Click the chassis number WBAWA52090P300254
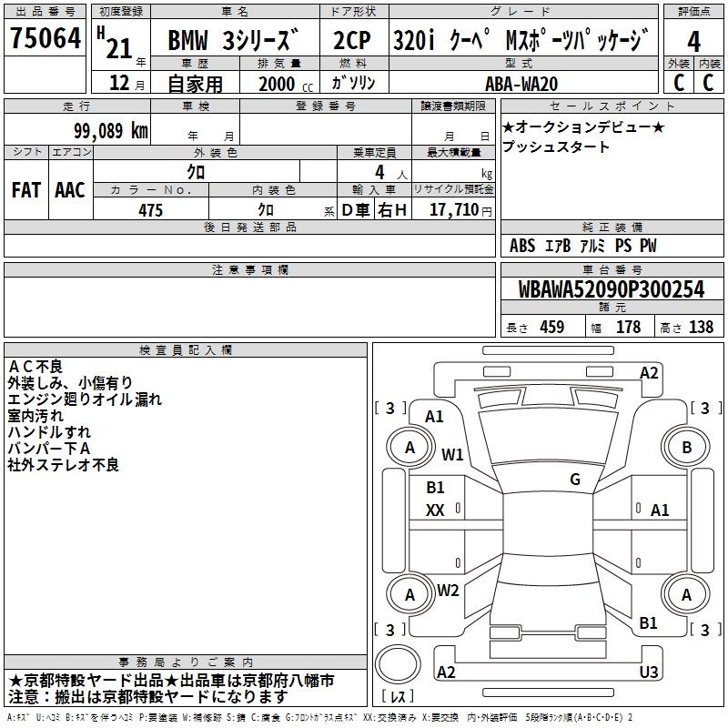 (612, 289)
